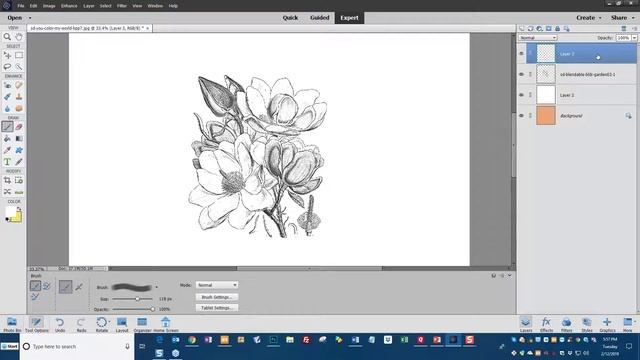640x360 pixels.
Task: Select the Eraser tool
Action: 19,127
